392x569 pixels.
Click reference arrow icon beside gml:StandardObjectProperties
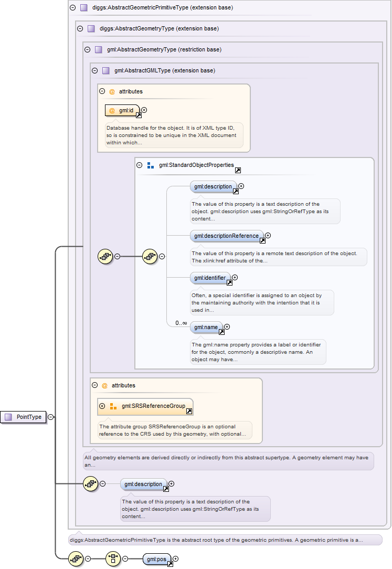[238, 171]
